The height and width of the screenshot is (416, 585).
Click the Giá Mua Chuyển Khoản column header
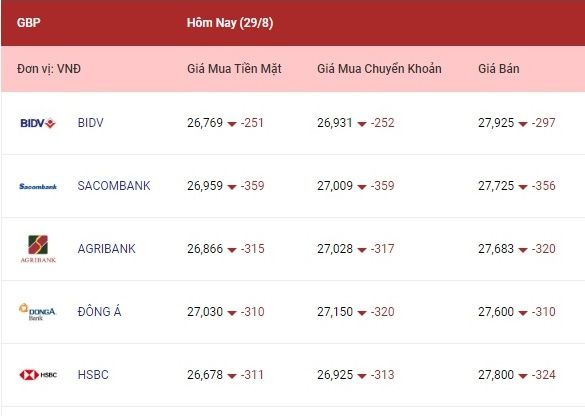379,69
